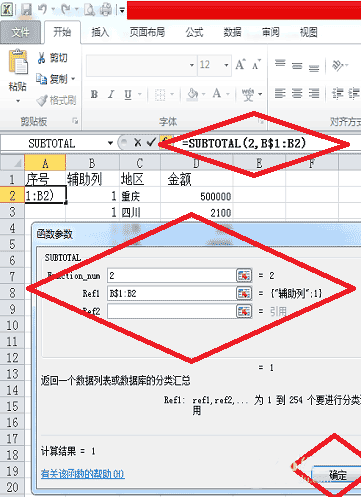The width and height of the screenshot is (361, 497).
Task: Switch to the 数据 (Data) tab
Action: (232, 32)
